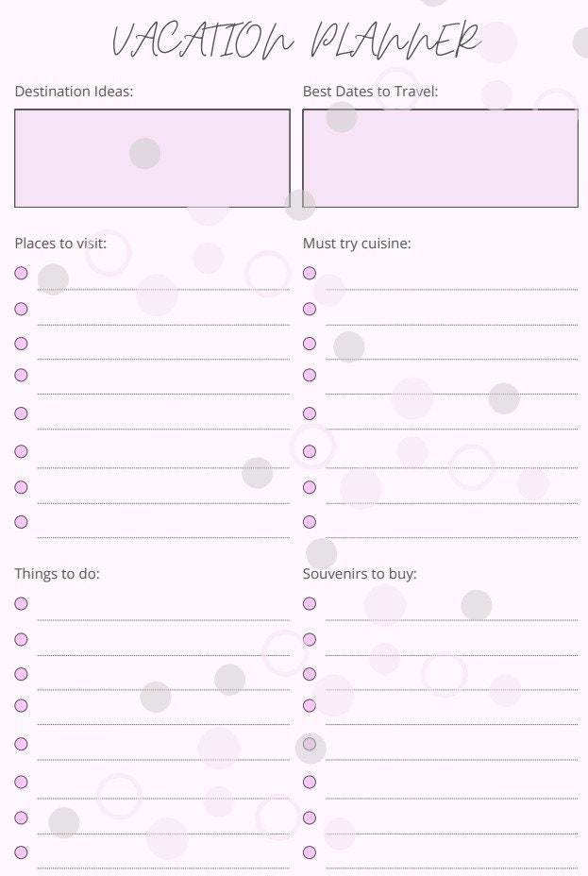Screen dimensions: 588x876
Task: Check last circle under Must try cuisine
Action: pyautogui.click(x=310, y=522)
